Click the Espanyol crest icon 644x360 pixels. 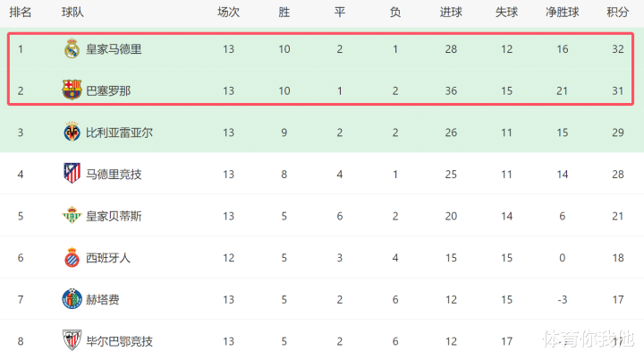click(72, 258)
